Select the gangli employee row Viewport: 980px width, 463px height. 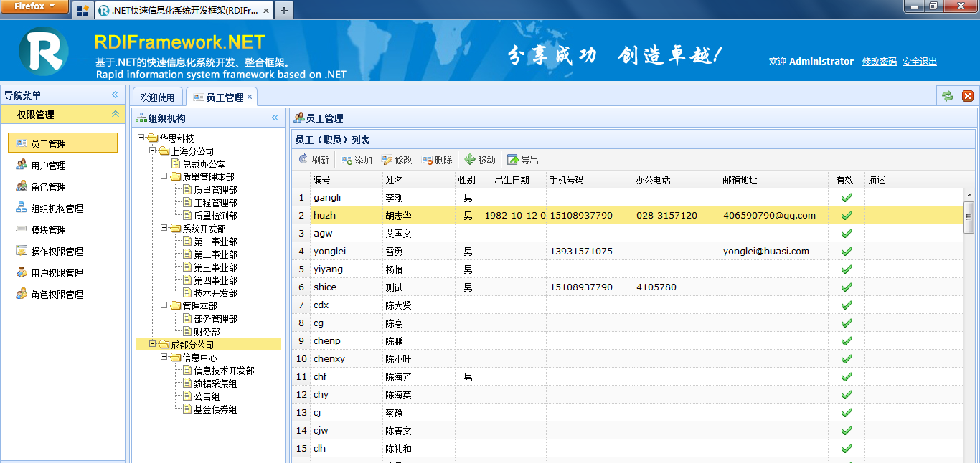(x=628, y=197)
